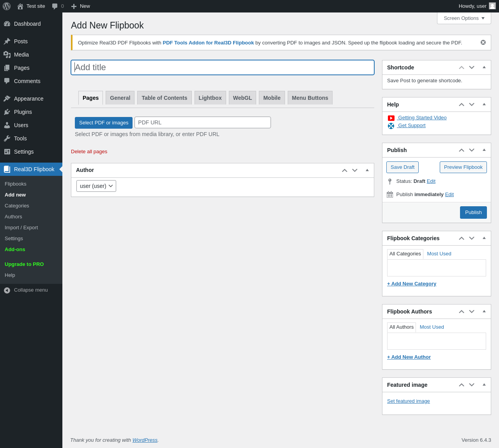499x448 pixels.
Task: Open Upgrade to PRO menu item
Action: coord(24,264)
